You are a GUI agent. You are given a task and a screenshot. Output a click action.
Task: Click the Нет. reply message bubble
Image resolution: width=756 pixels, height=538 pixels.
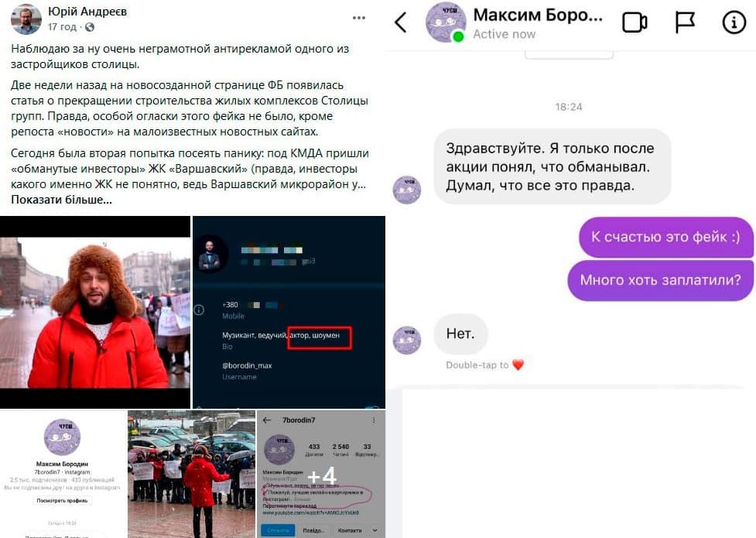click(x=460, y=334)
